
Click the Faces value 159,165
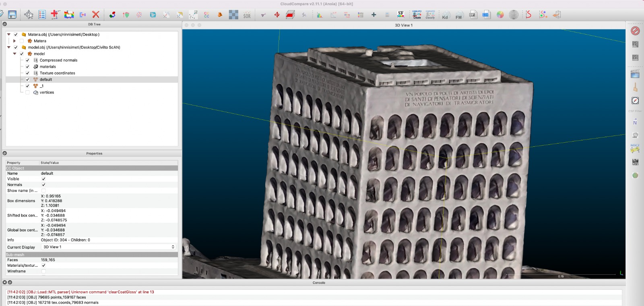click(48, 260)
